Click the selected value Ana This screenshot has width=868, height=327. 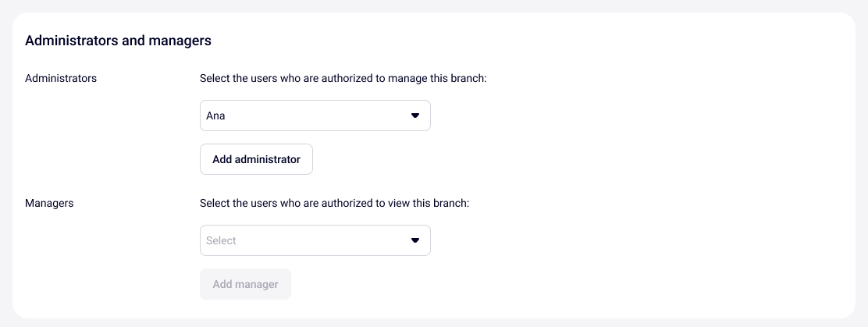coord(215,116)
